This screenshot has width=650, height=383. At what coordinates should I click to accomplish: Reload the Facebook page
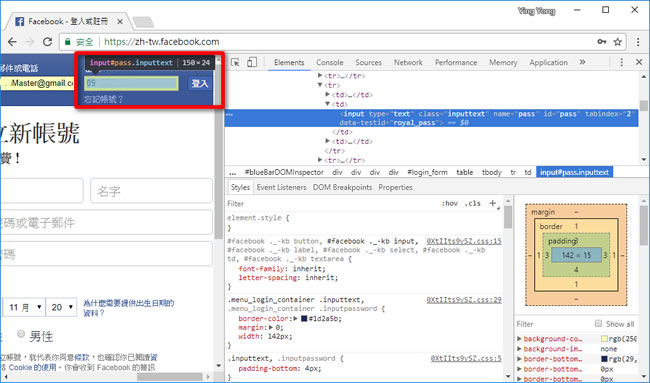pos(48,42)
